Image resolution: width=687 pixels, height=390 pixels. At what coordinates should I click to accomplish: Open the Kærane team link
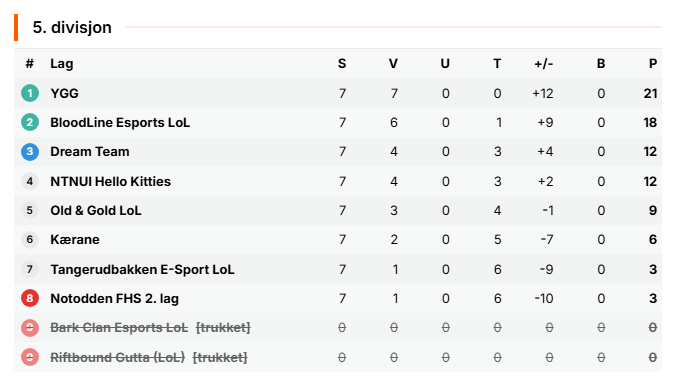point(75,240)
